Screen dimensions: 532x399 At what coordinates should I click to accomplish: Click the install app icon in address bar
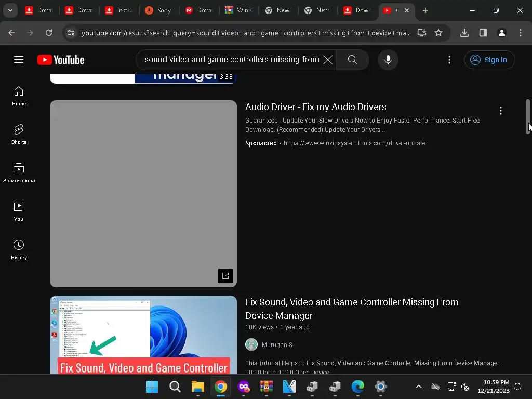(422, 33)
